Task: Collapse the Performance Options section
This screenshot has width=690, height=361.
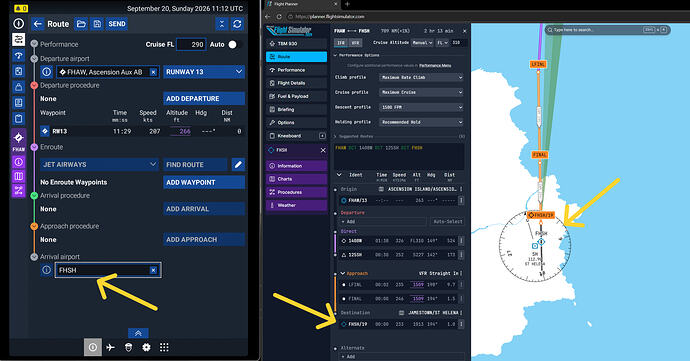Action: click(x=335, y=55)
